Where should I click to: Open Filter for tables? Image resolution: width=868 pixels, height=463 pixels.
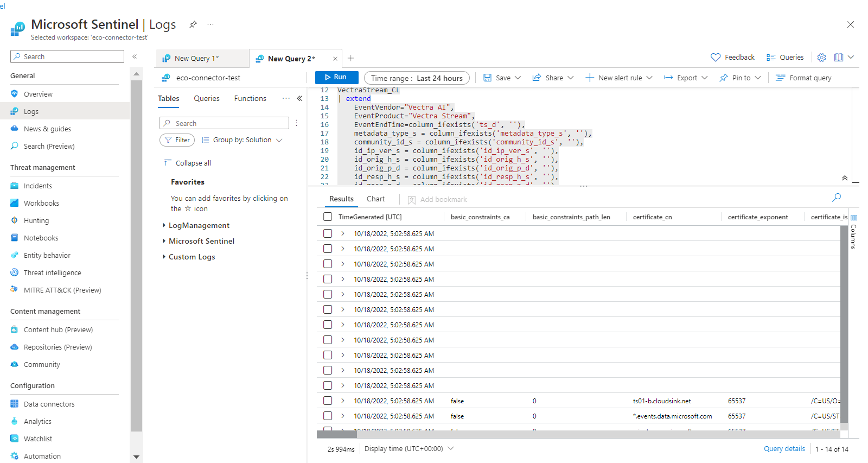177,140
